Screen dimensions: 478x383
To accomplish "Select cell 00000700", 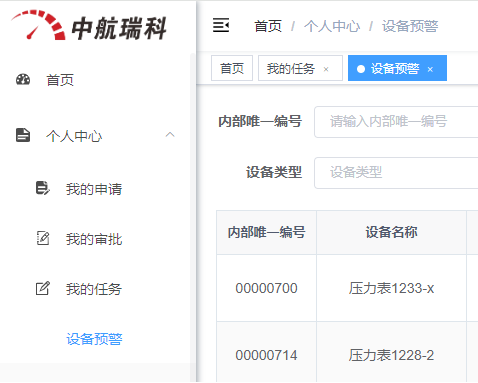I will [x=266, y=288].
